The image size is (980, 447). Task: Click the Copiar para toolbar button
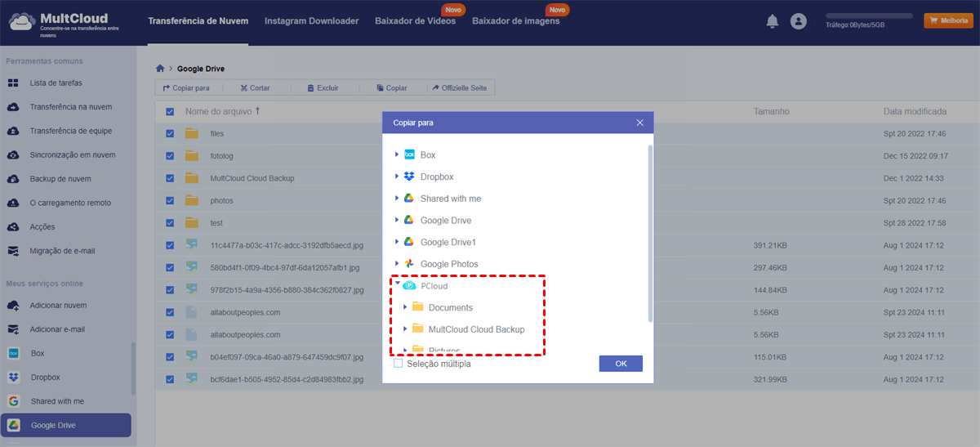(186, 87)
